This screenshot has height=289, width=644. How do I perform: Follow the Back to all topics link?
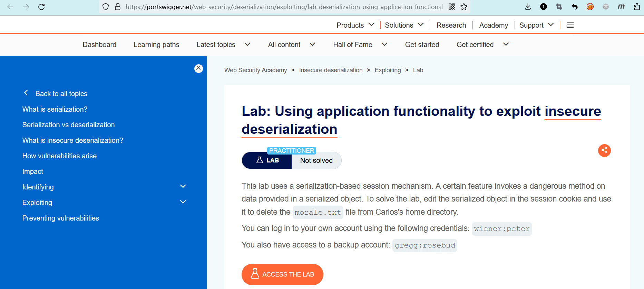61,94
